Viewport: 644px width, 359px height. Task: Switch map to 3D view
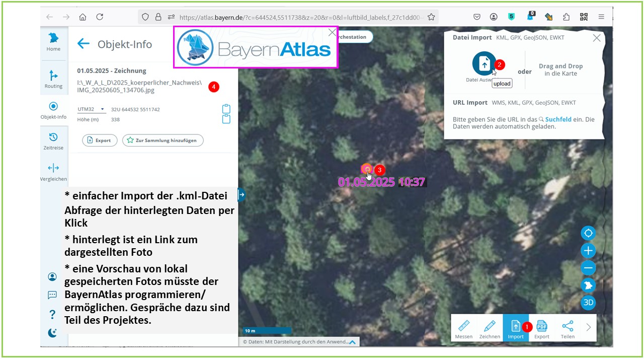pos(588,303)
